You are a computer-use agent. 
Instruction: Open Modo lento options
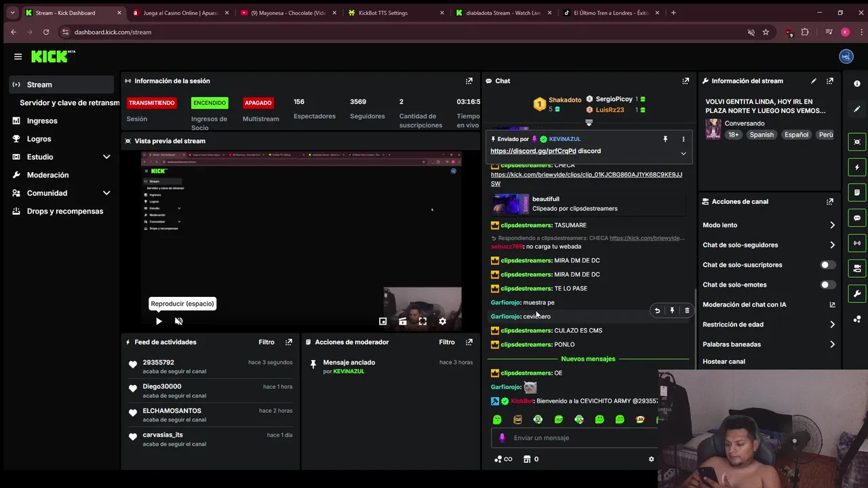(769, 225)
